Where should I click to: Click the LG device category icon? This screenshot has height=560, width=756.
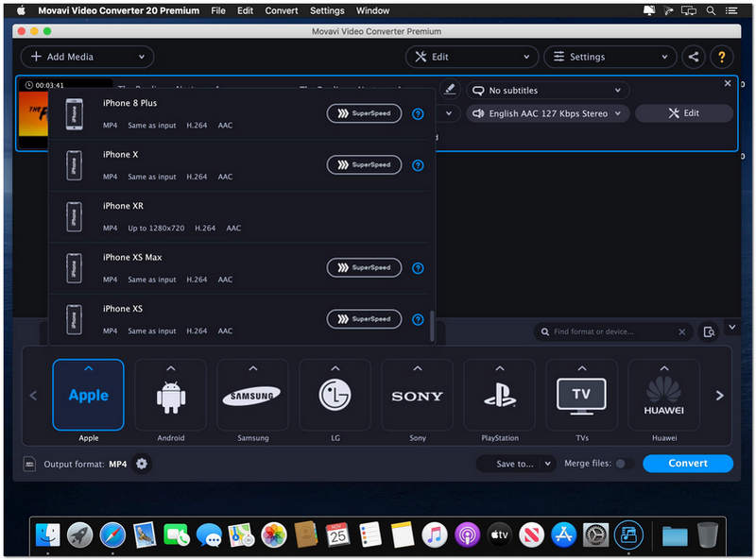(x=335, y=395)
